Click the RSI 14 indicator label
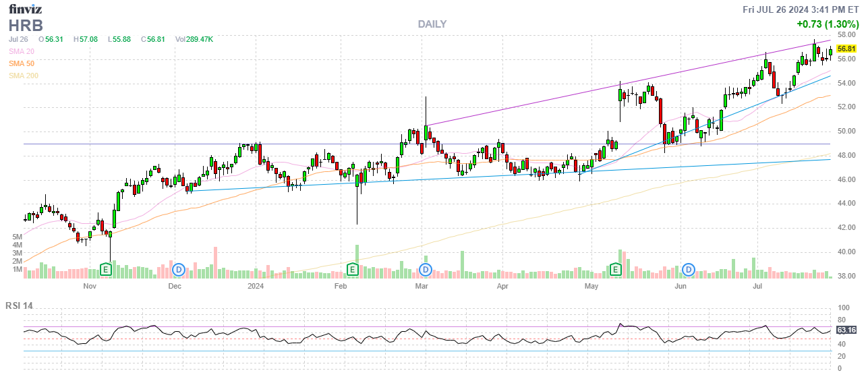 pyautogui.click(x=19, y=305)
